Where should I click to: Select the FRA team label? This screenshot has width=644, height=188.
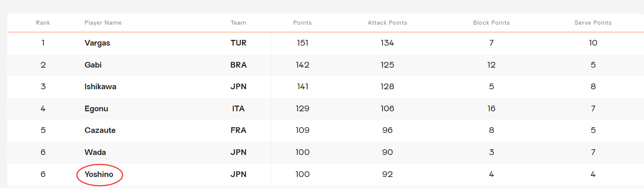click(238, 130)
